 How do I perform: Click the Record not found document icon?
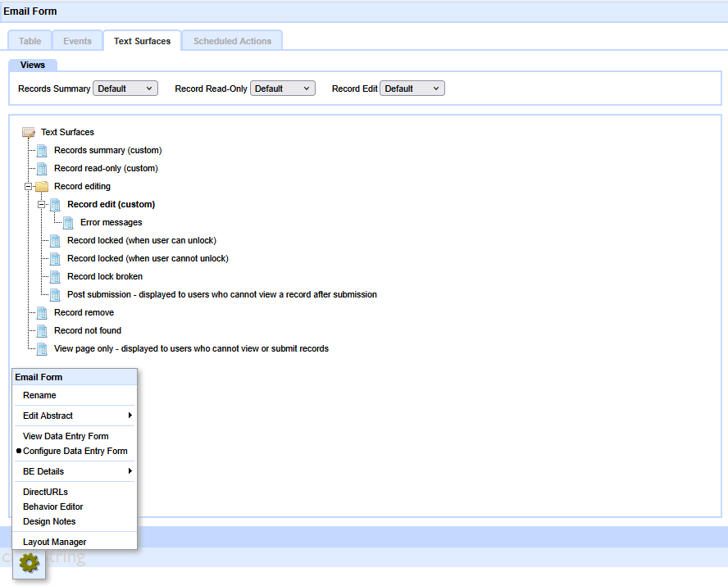[42, 330]
